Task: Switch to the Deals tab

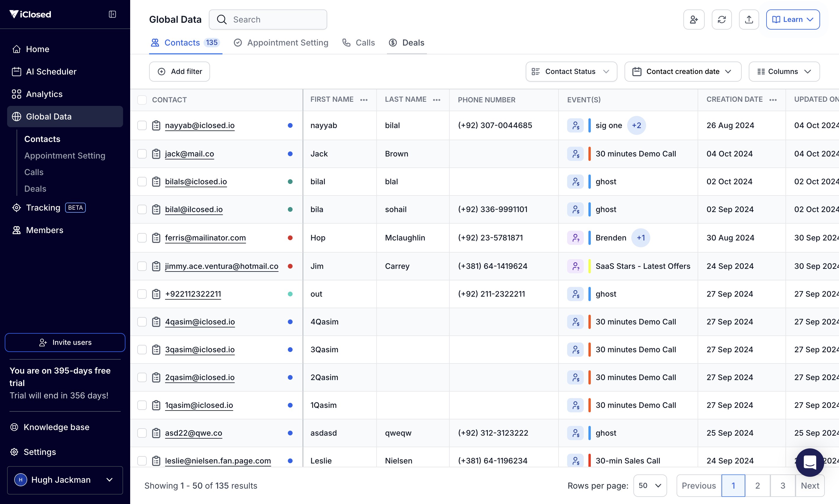Action: 407,43
